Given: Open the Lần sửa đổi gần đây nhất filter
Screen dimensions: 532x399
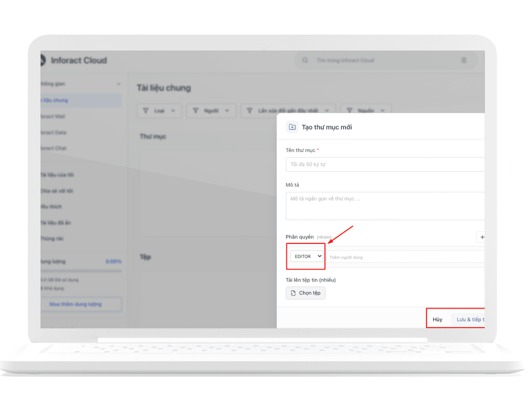Looking at the screenshot, I should pos(288,110).
